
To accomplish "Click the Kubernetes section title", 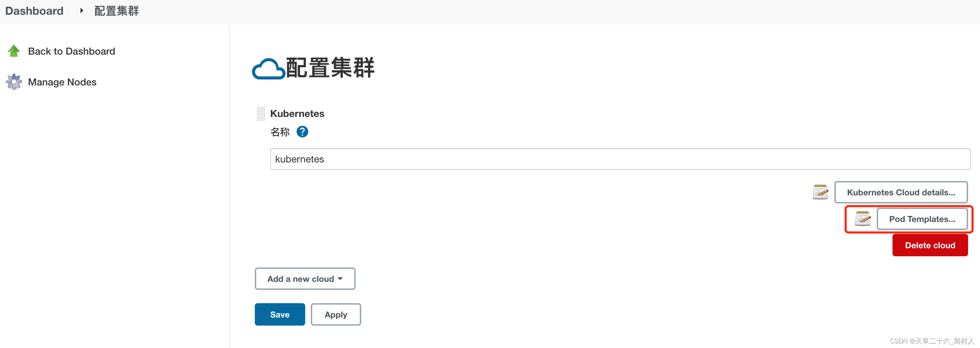I will [x=297, y=113].
